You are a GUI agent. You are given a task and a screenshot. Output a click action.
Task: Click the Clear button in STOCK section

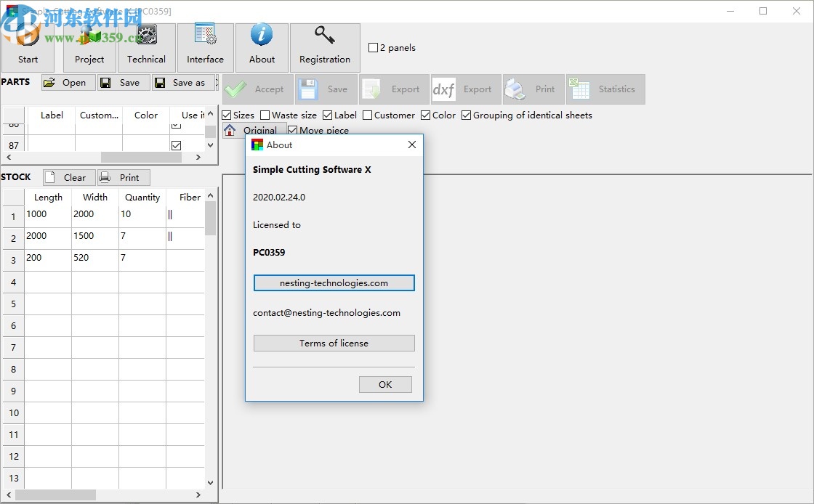68,177
